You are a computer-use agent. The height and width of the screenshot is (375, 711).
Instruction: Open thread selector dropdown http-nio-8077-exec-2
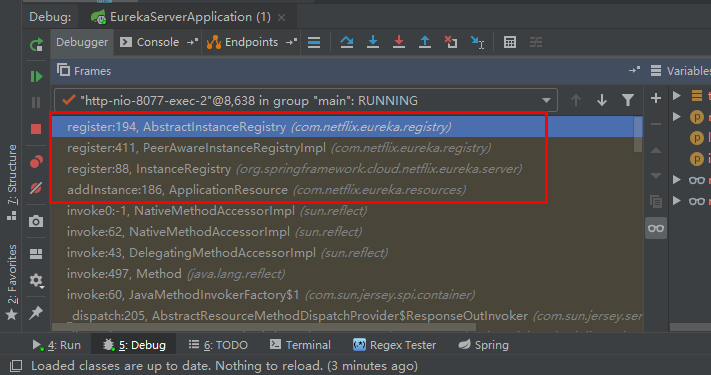pyautogui.click(x=306, y=100)
